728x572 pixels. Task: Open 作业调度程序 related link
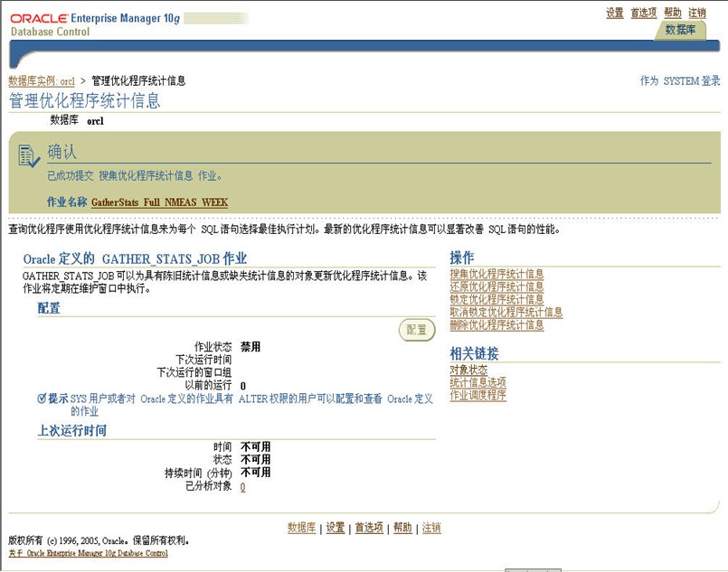[x=477, y=396]
